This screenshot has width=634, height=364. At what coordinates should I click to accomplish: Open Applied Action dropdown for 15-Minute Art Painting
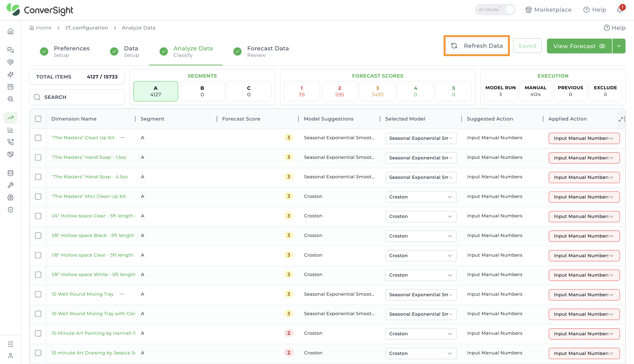[x=584, y=334]
